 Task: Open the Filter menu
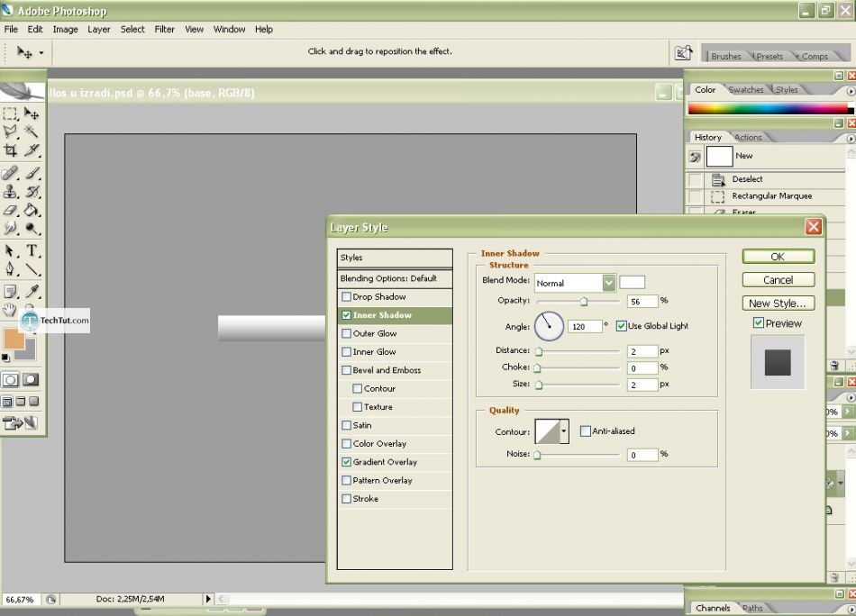pyautogui.click(x=164, y=29)
